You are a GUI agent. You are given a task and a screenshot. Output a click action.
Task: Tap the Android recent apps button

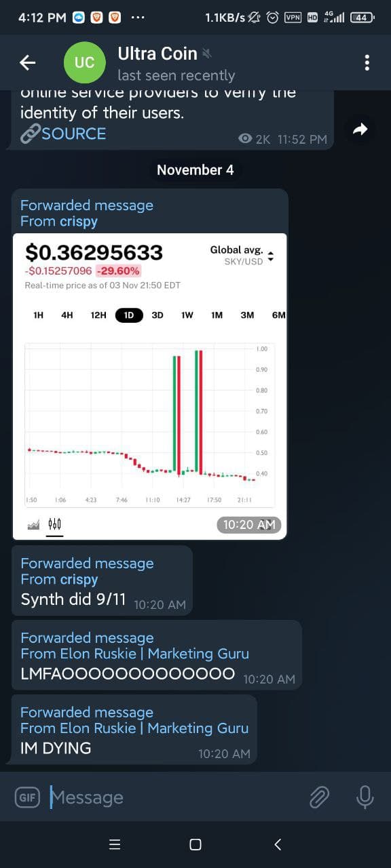(115, 844)
